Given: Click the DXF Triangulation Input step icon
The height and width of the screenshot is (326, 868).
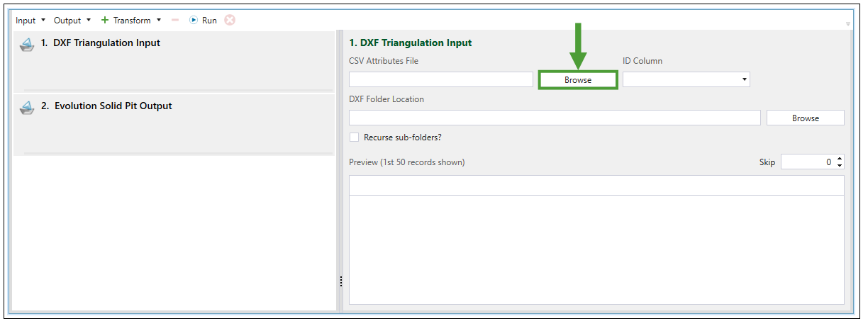Looking at the screenshot, I should tap(27, 44).
